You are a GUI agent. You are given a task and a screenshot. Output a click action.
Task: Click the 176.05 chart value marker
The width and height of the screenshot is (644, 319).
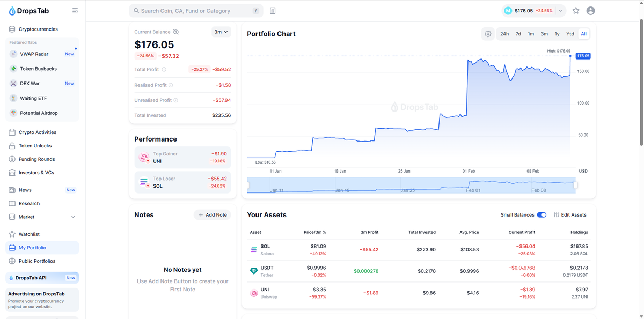point(583,56)
